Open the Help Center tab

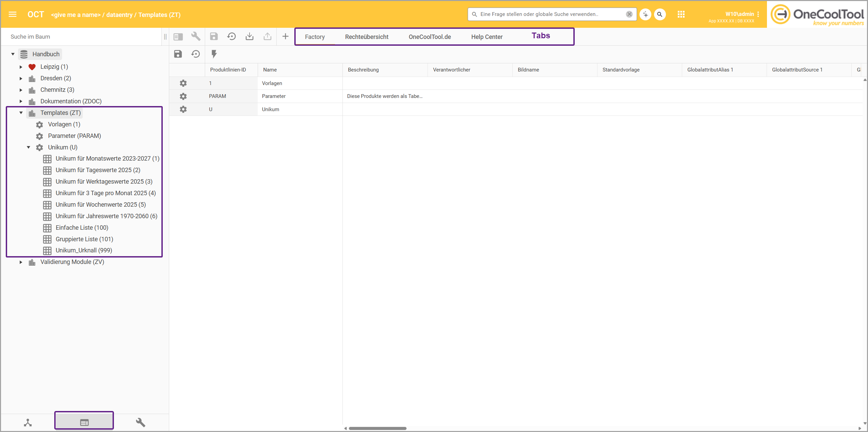tap(487, 37)
